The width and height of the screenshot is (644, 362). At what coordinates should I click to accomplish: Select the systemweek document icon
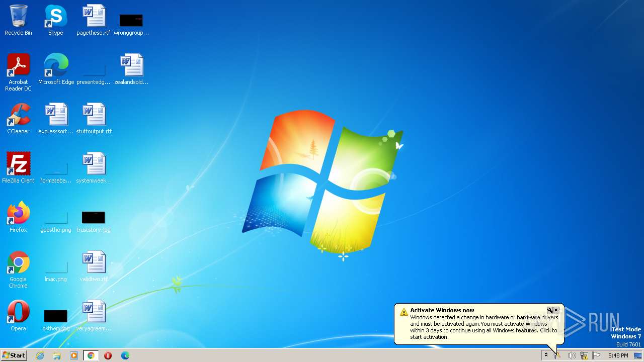94,168
